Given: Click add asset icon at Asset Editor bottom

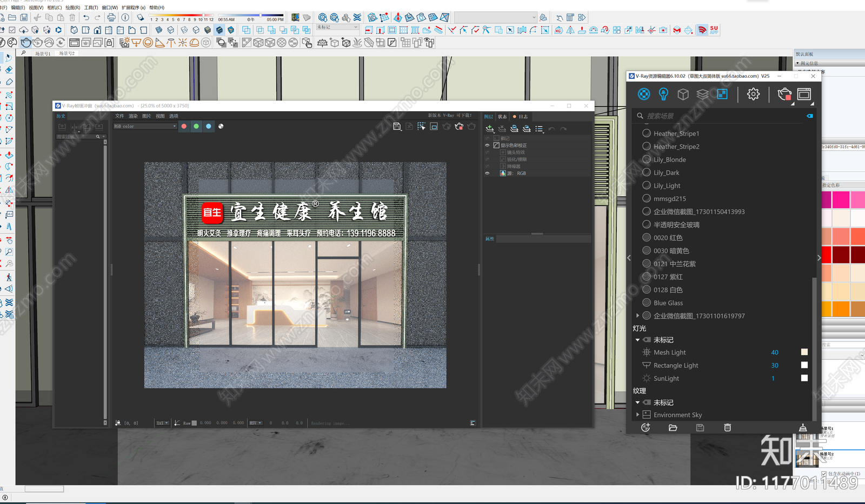Looking at the screenshot, I should tap(646, 427).
